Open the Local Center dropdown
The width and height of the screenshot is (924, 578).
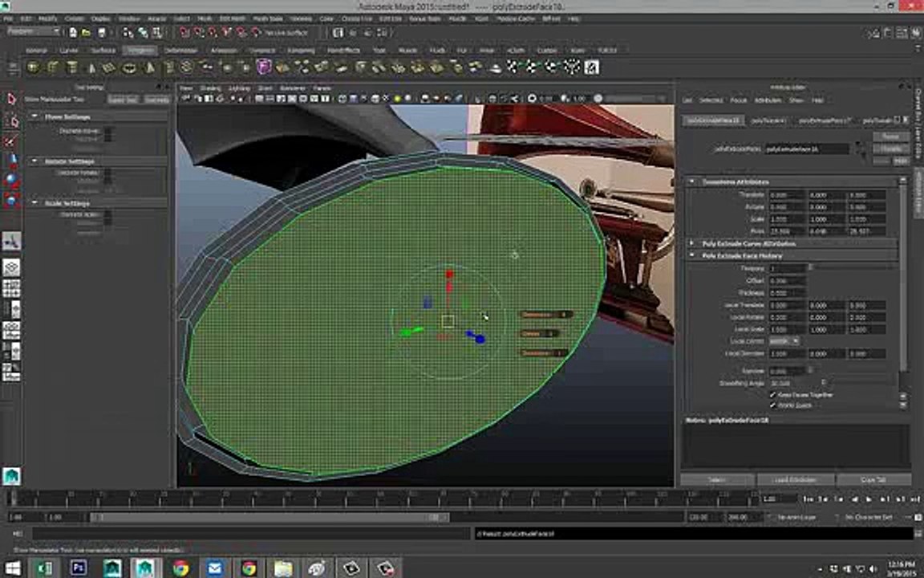tap(784, 341)
